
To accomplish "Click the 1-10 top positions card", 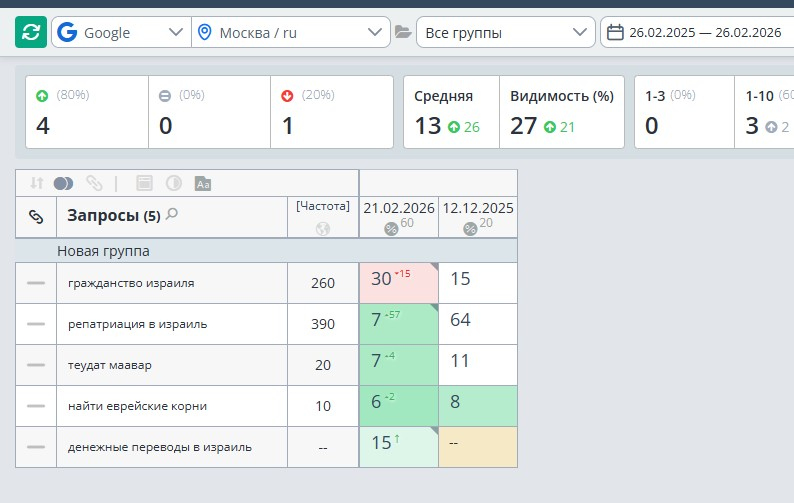I will click(x=764, y=112).
